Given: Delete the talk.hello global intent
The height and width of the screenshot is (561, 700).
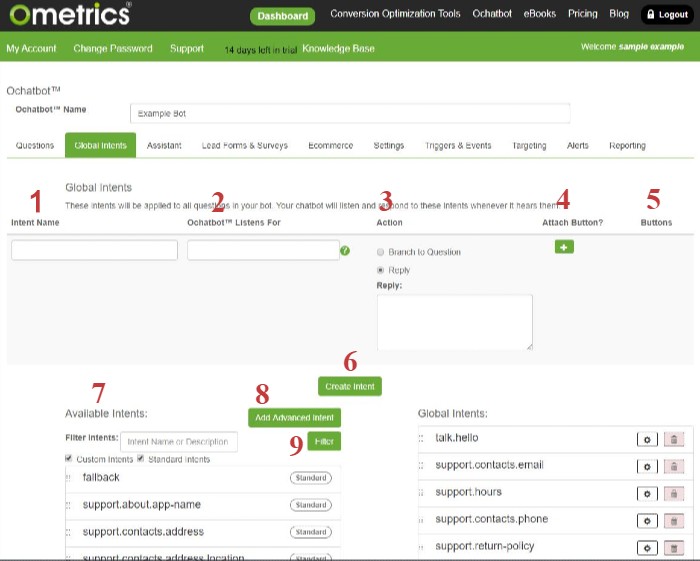Looking at the screenshot, I should click(x=674, y=440).
